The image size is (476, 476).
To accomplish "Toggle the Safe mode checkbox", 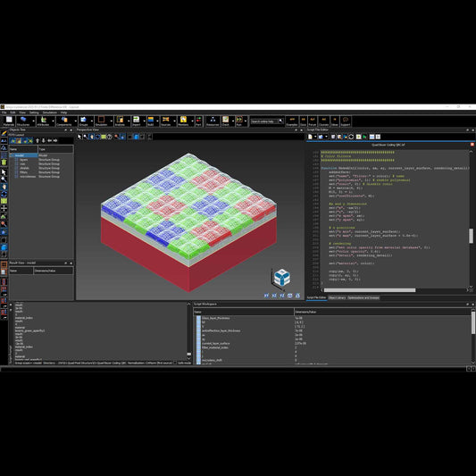I will point(175,363).
